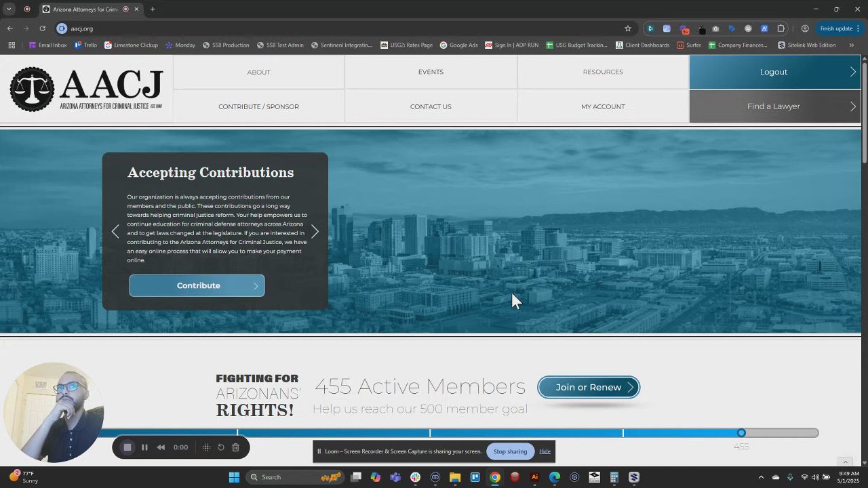Viewport: 868px width, 488px height.
Task: Open a new browser tab
Action: click(153, 9)
